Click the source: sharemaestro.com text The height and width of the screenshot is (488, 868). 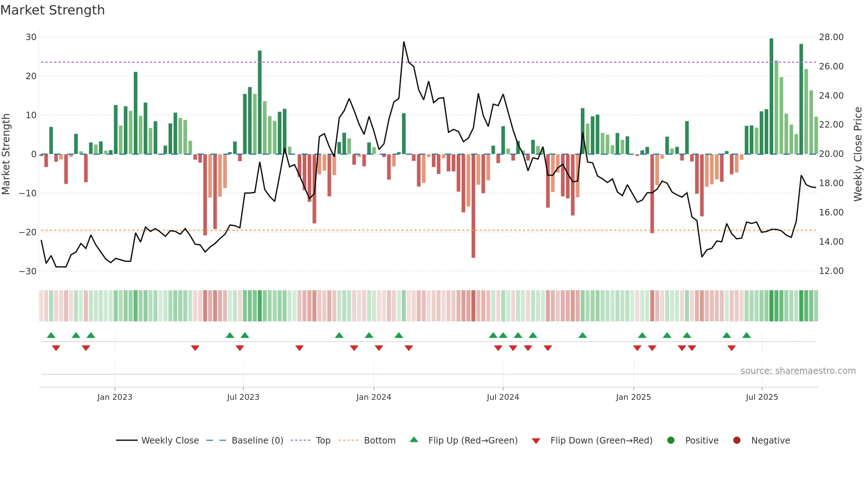click(798, 371)
